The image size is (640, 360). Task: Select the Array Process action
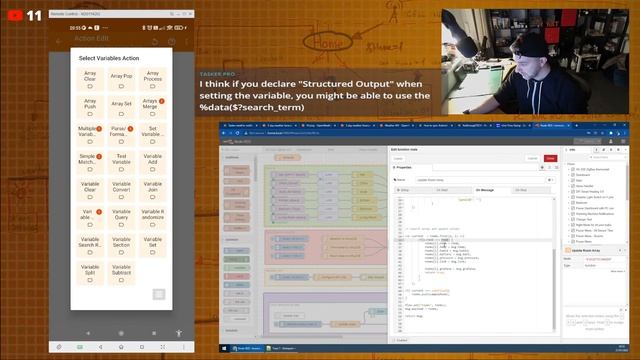[152, 80]
